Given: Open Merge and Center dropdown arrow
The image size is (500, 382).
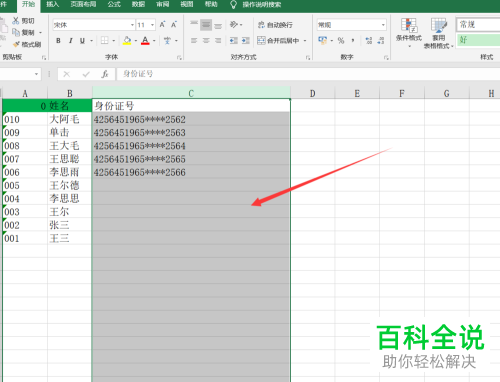Looking at the screenshot, I should (x=305, y=41).
